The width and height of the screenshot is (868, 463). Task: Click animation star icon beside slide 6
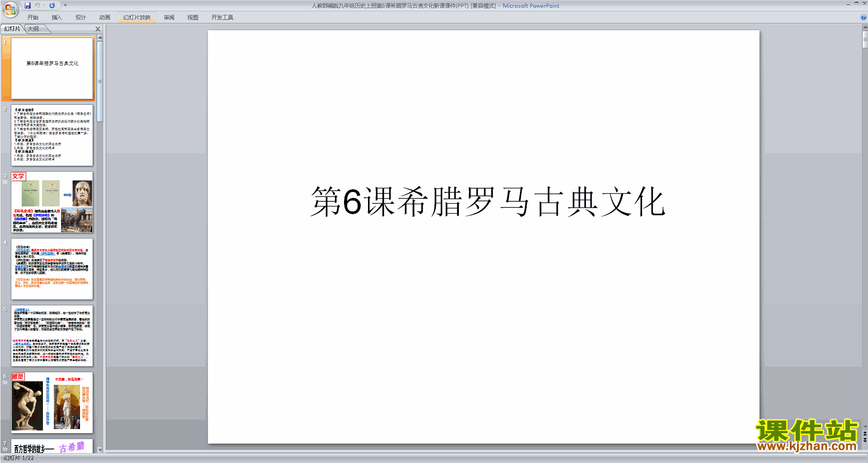click(5, 383)
